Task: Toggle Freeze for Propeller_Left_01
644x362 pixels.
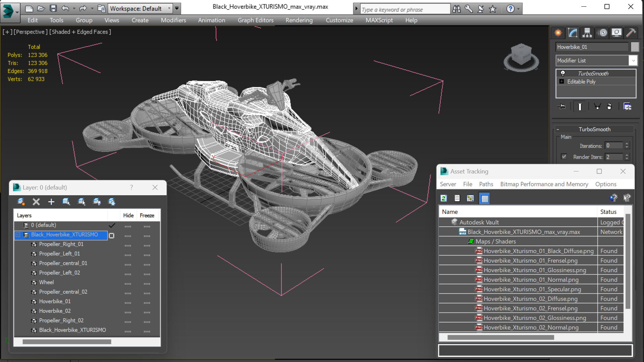Action: pos(147,255)
